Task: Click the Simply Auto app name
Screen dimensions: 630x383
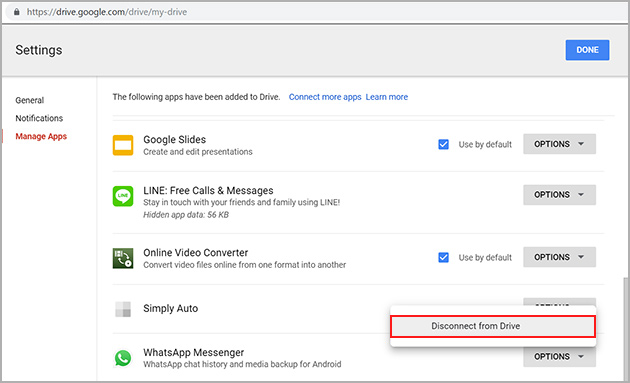Action: pos(171,308)
